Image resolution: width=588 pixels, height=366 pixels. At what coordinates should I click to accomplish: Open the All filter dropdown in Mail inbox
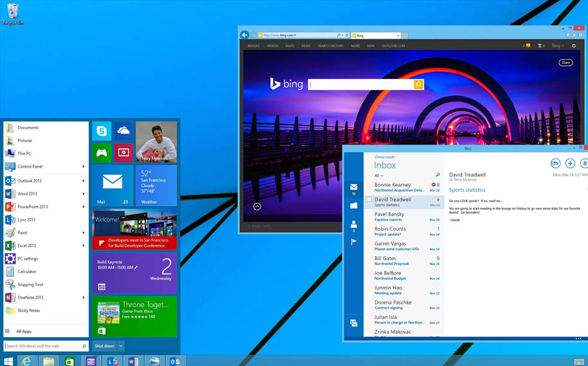pyautogui.click(x=379, y=175)
